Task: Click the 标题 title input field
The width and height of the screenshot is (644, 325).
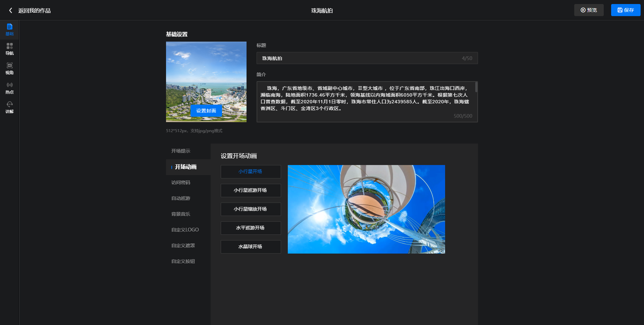Action: click(x=359, y=58)
